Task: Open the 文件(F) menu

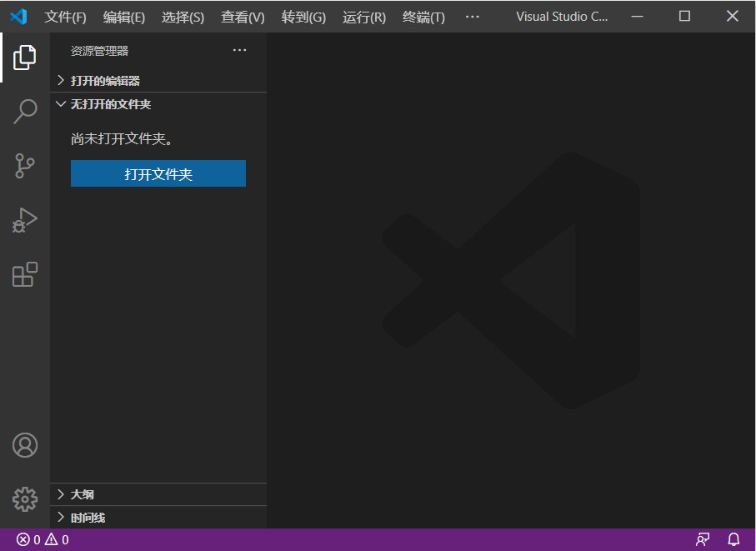Action: (x=66, y=16)
